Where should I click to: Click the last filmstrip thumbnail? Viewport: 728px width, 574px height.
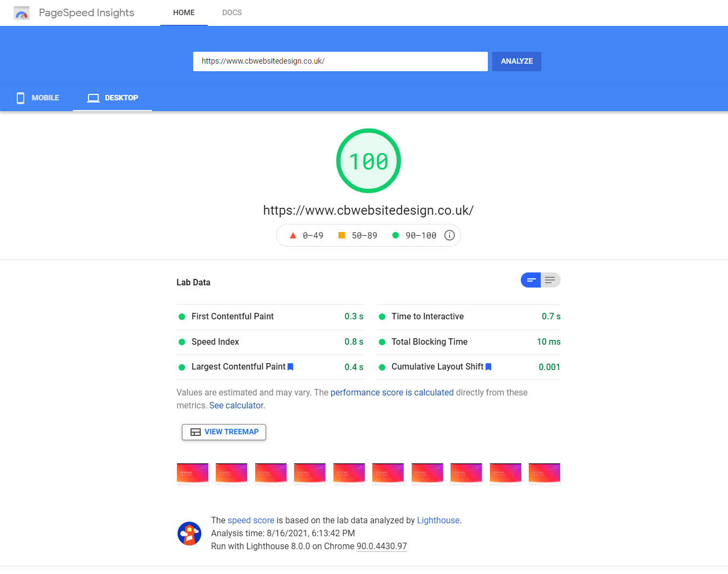545,474
